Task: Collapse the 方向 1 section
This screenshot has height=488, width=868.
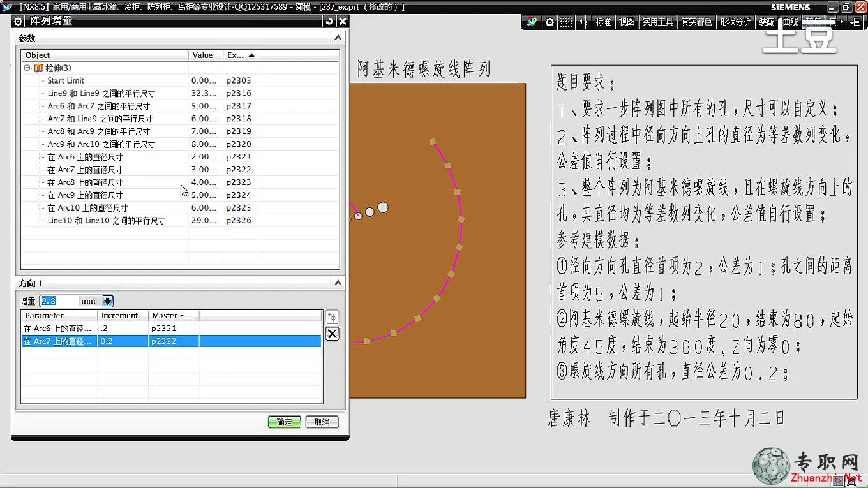Action: click(x=338, y=283)
